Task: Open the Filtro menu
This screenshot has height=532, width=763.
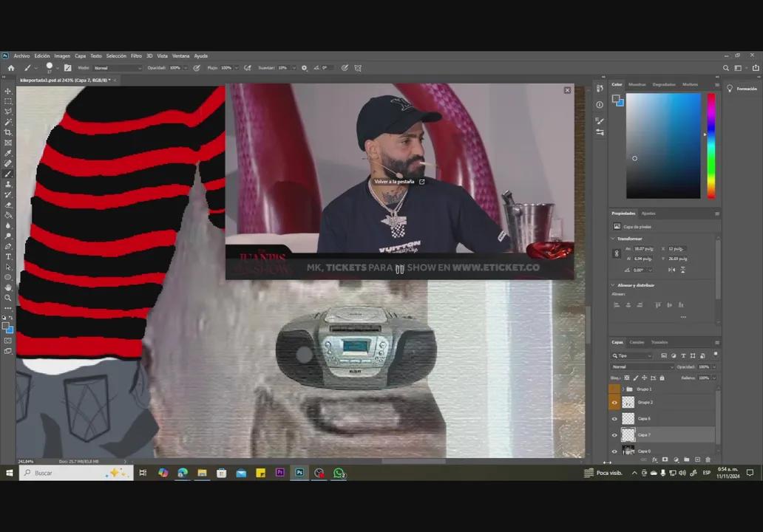Action: [x=136, y=56]
